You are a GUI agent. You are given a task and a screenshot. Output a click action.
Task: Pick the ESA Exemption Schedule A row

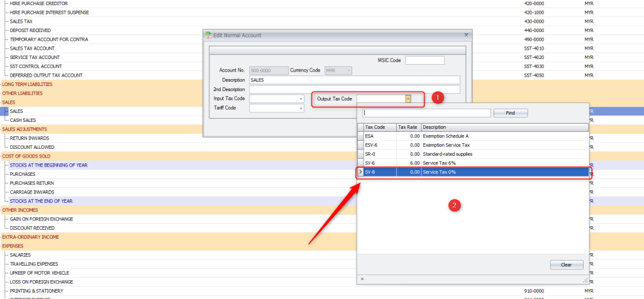(x=472, y=136)
